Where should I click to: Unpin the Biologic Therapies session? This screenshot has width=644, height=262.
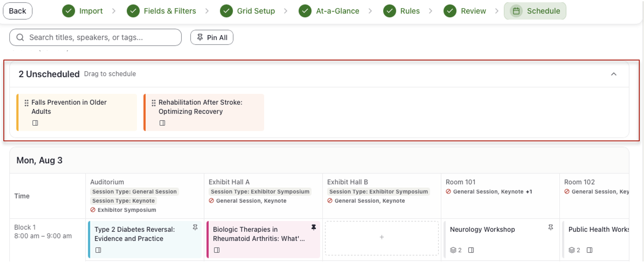click(x=313, y=227)
